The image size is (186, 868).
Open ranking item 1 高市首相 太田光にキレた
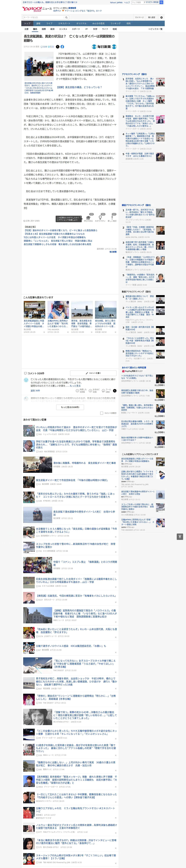click(x=140, y=84)
